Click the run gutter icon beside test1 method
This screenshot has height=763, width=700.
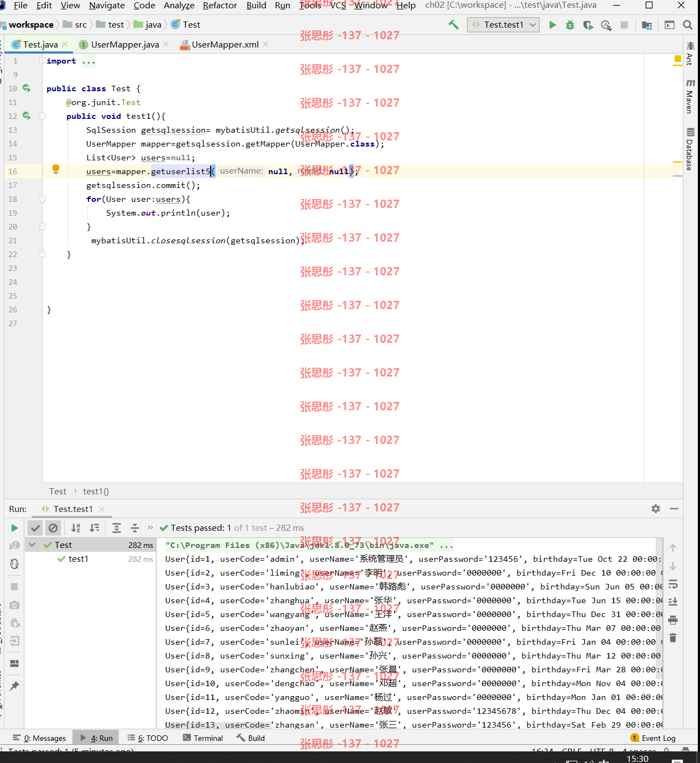[27, 116]
